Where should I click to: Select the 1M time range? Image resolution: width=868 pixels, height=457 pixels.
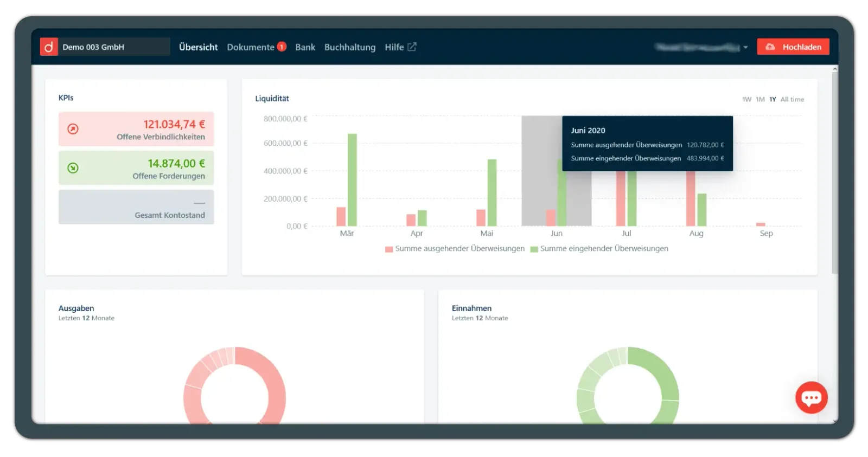tap(760, 100)
